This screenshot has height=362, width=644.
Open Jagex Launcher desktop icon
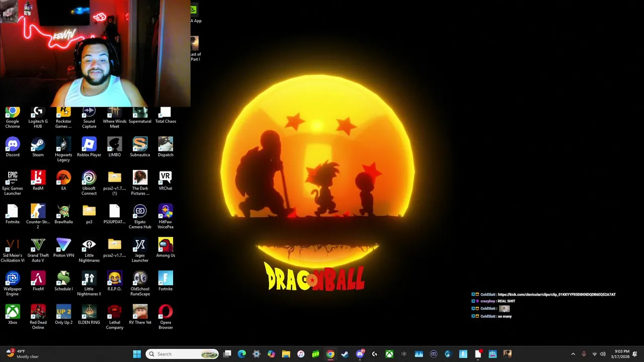140,250
